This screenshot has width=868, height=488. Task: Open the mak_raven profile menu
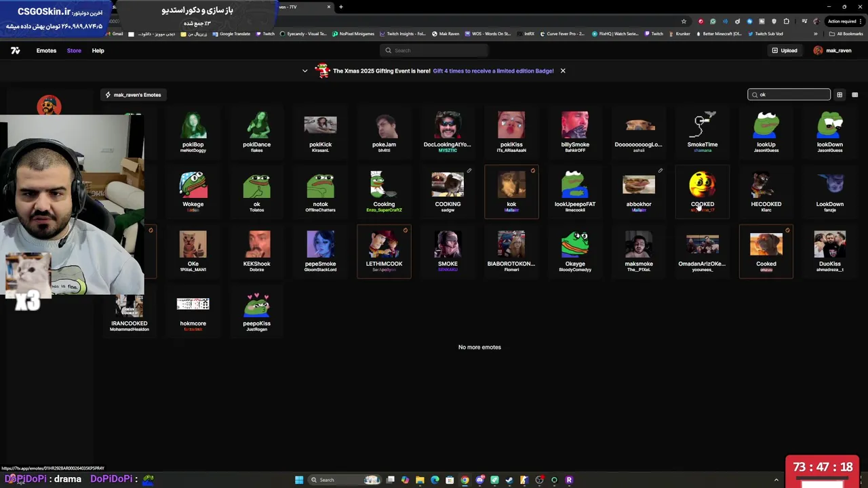pyautogui.click(x=832, y=50)
